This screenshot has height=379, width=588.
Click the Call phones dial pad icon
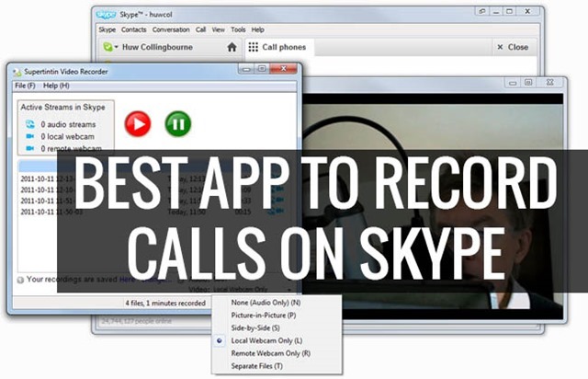pos(254,47)
